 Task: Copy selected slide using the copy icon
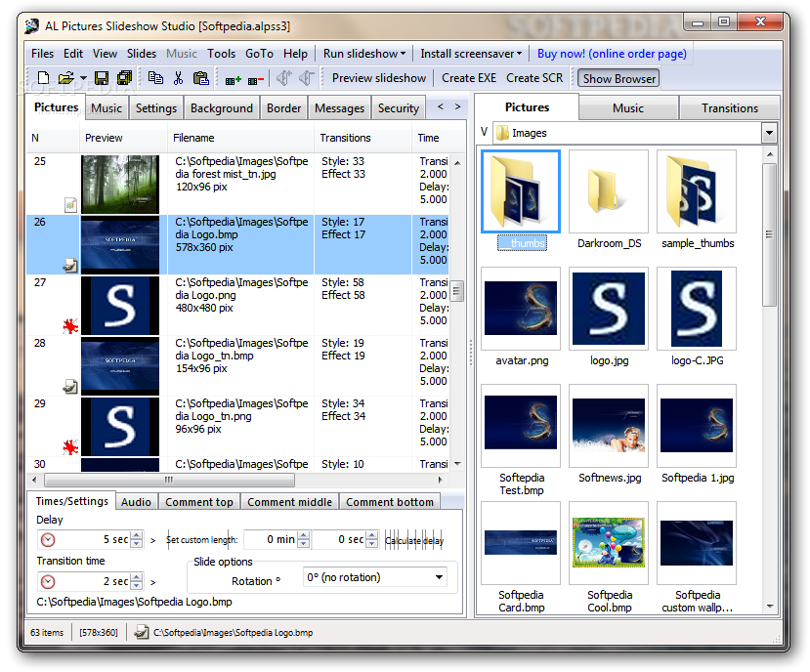coord(155,78)
